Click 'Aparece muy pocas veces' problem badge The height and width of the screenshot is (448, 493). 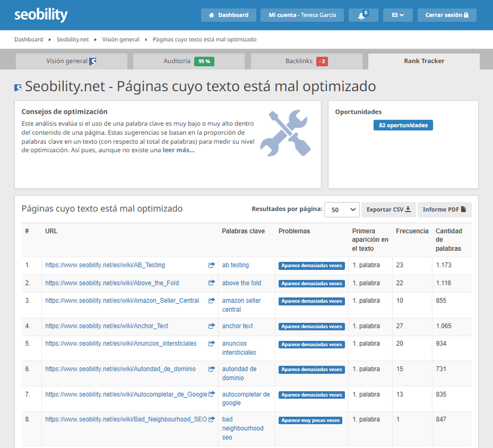coord(310,420)
